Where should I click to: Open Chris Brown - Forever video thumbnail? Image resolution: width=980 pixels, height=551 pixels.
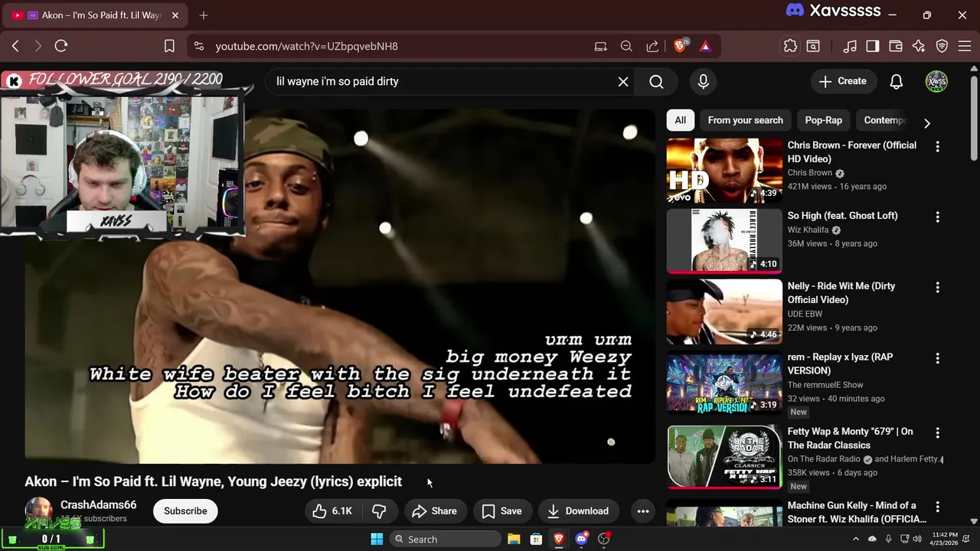point(724,170)
